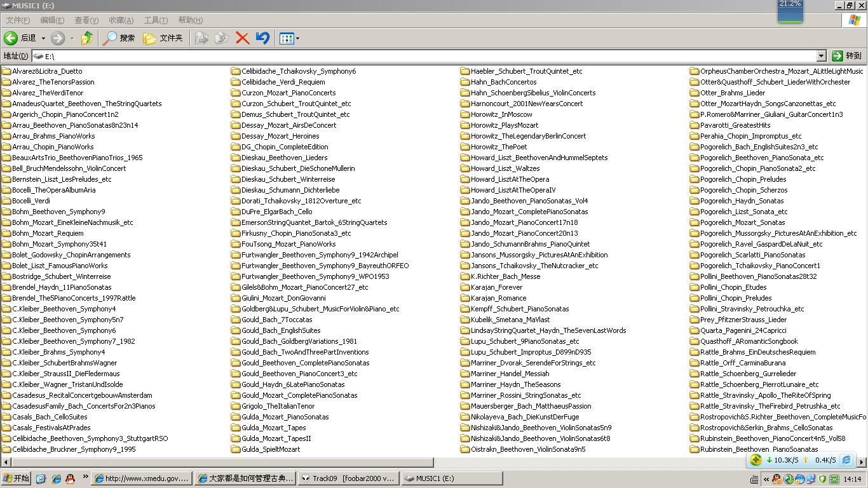
Task: Click the Back (后退) arrow icon
Action: point(11,38)
